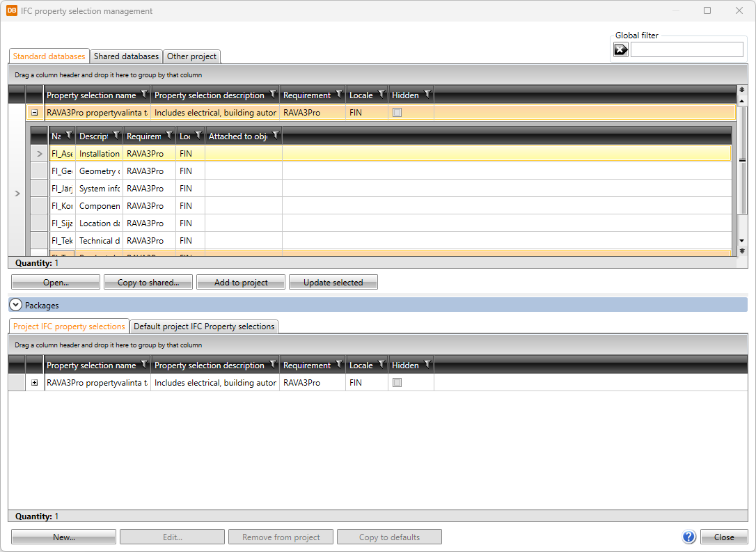Collapse the RAVA3Pro row in standard databases
This screenshot has width=756, height=552.
pyautogui.click(x=35, y=113)
